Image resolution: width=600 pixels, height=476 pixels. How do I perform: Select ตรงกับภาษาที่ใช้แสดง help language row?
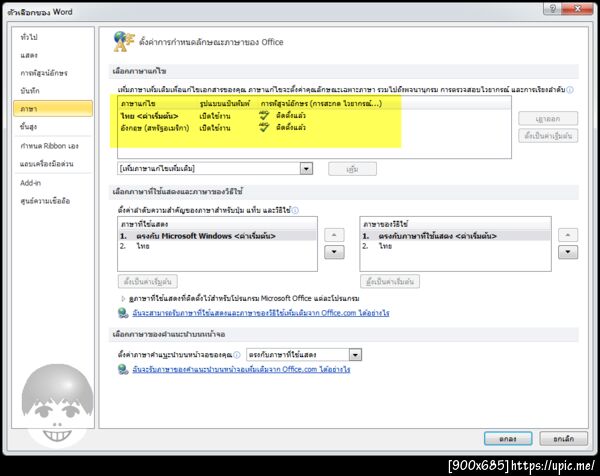pos(455,236)
